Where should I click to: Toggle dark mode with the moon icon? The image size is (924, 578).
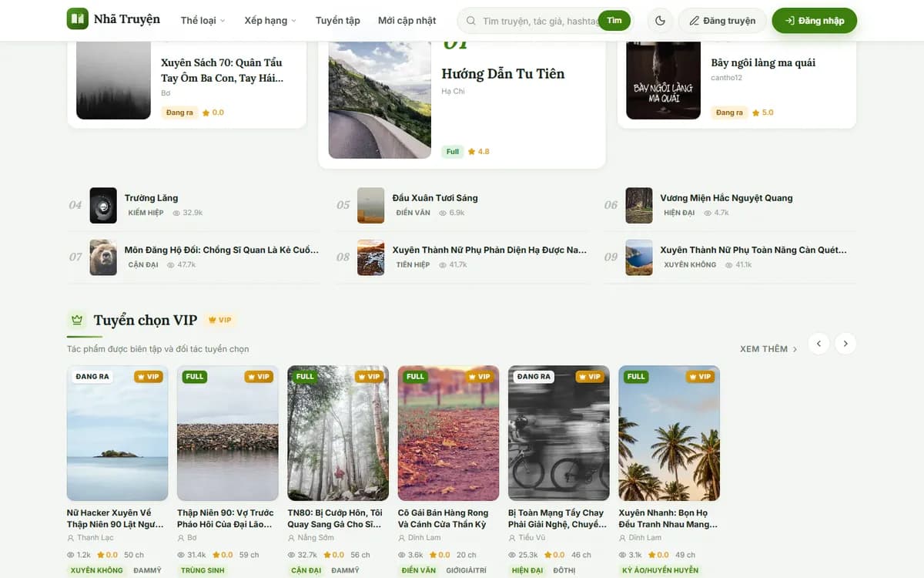[x=660, y=21]
